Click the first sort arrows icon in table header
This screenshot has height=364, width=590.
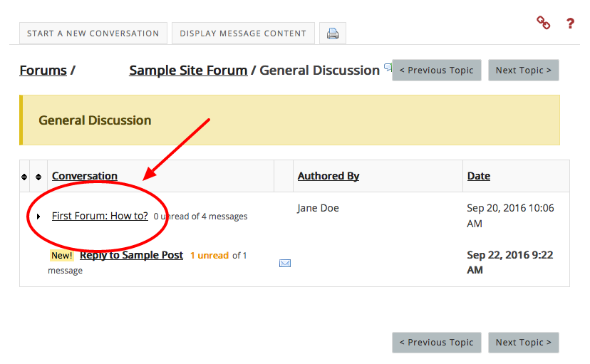24,177
